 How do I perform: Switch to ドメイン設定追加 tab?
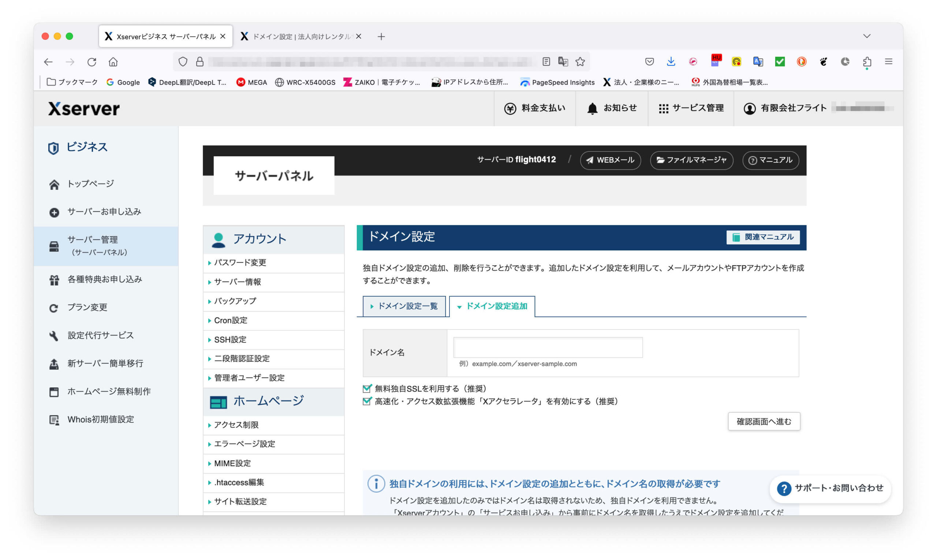click(x=492, y=306)
